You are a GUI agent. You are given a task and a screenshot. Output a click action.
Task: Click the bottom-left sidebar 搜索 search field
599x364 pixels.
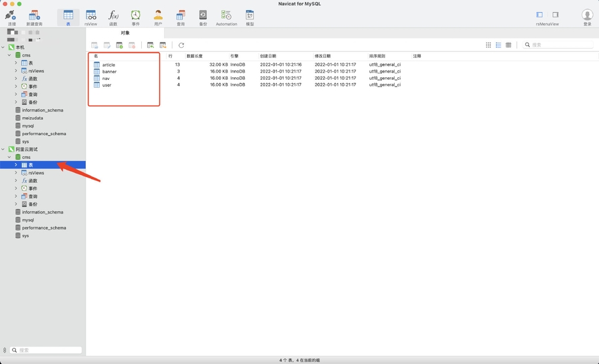[47, 350]
